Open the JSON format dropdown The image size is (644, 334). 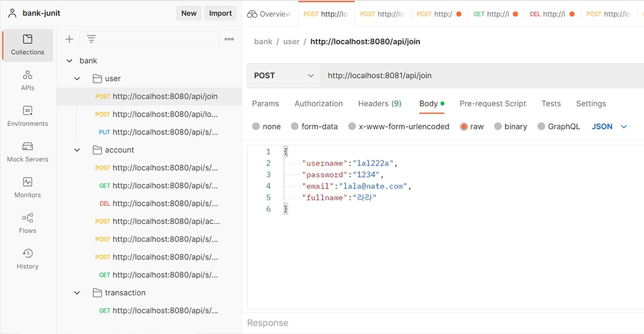[609, 126]
